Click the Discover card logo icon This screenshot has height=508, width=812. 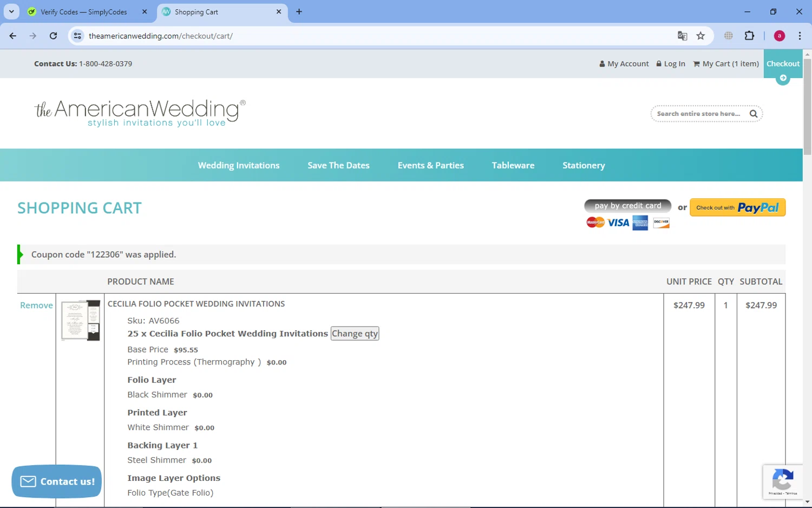coord(661,223)
